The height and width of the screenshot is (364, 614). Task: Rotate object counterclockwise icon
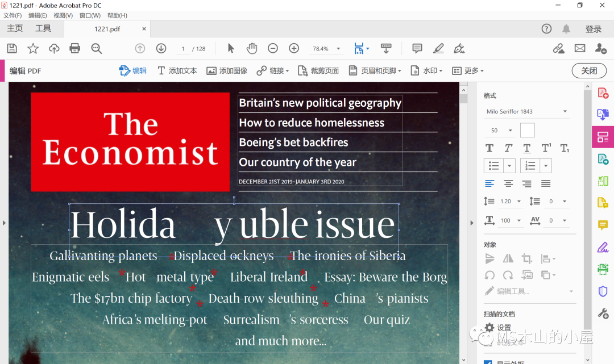click(x=489, y=275)
